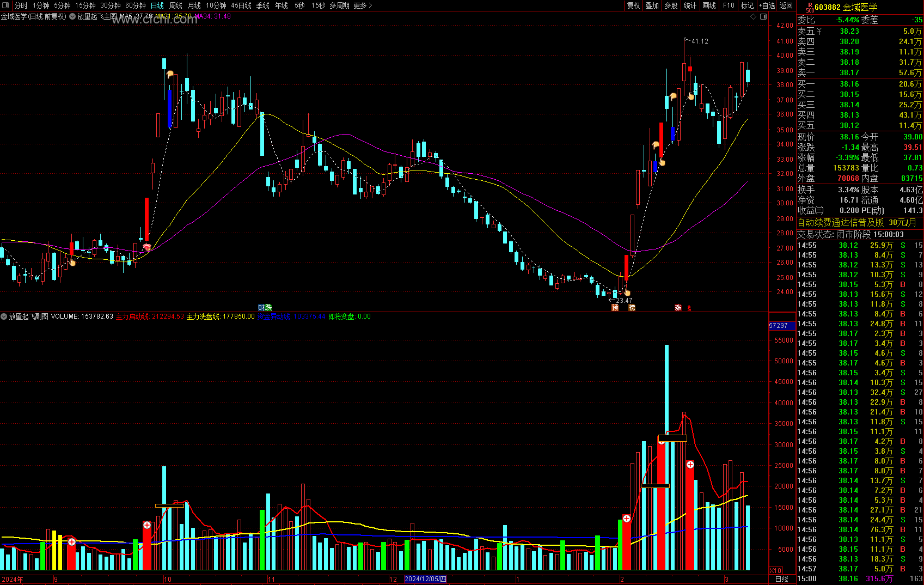Click the 标记 mark button
The width and height of the screenshot is (924, 585).
(x=748, y=5)
